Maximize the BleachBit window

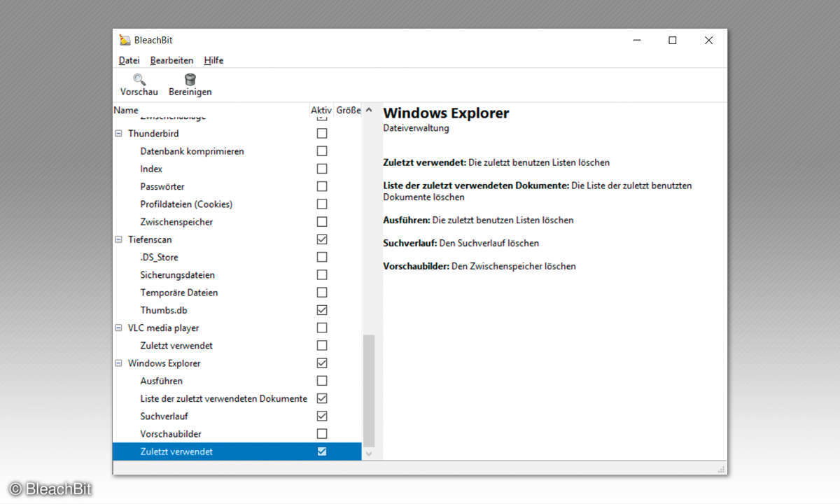tap(673, 40)
